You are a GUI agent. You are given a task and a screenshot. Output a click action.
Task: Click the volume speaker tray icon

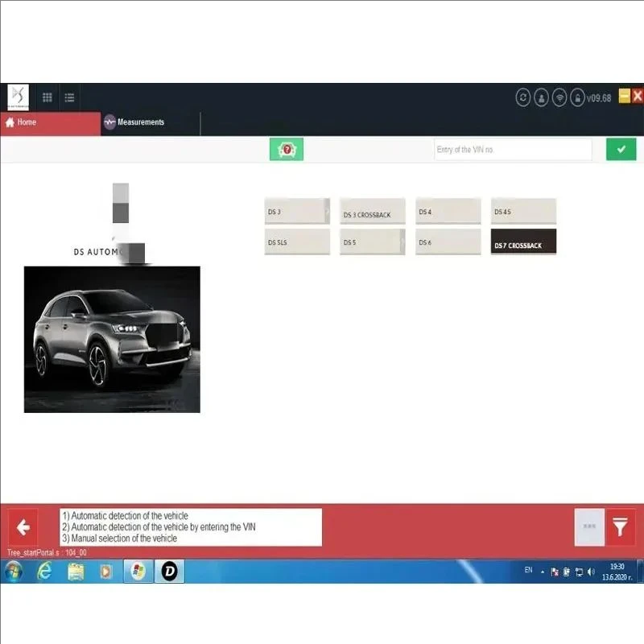591,572
